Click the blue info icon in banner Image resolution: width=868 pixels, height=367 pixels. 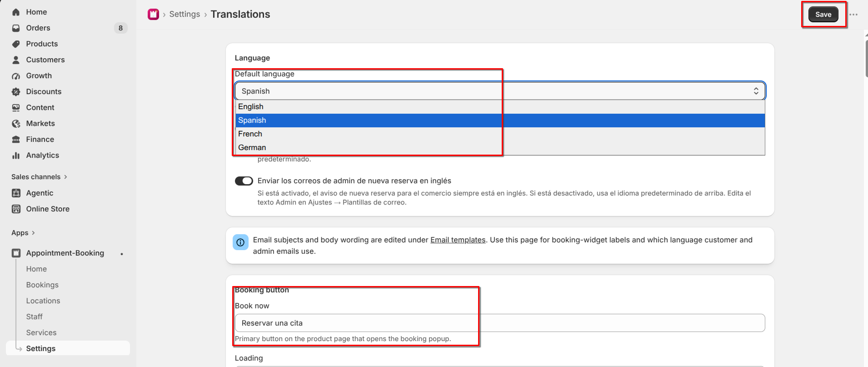[240, 242]
